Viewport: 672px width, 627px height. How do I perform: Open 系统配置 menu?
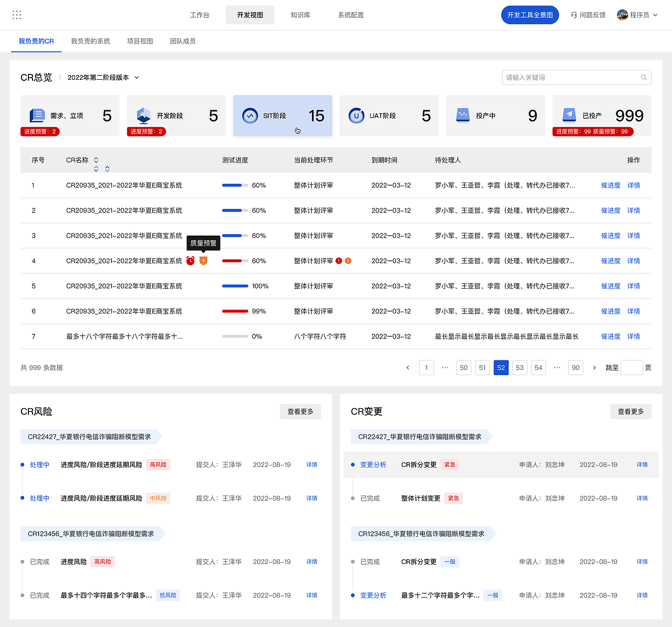click(351, 15)
